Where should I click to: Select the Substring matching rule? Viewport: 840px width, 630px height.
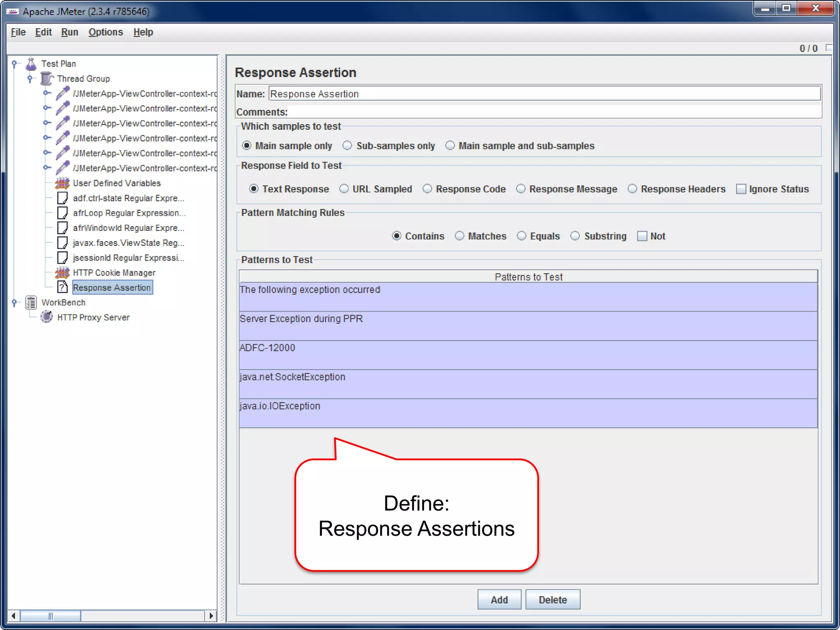pyautogui.click(x=575, y=236)
